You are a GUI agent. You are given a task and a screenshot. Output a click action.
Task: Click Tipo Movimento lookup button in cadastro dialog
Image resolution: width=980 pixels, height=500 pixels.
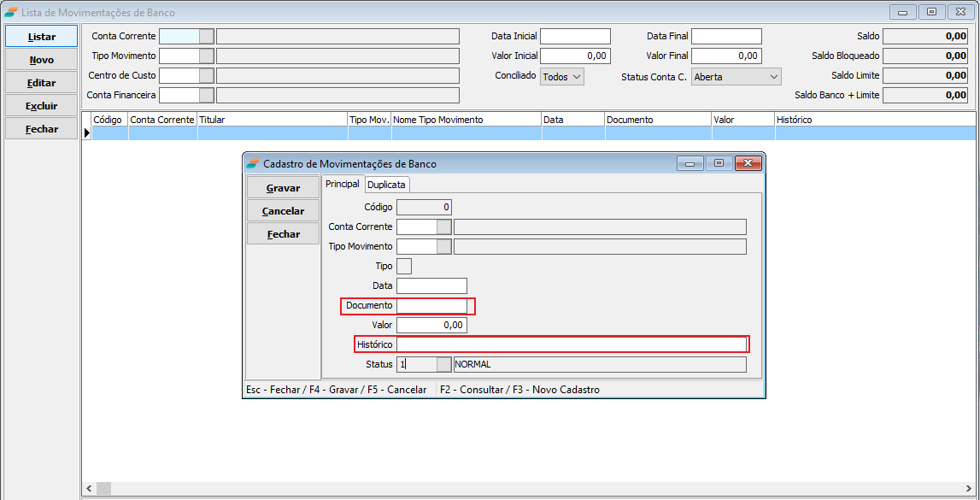443,246
